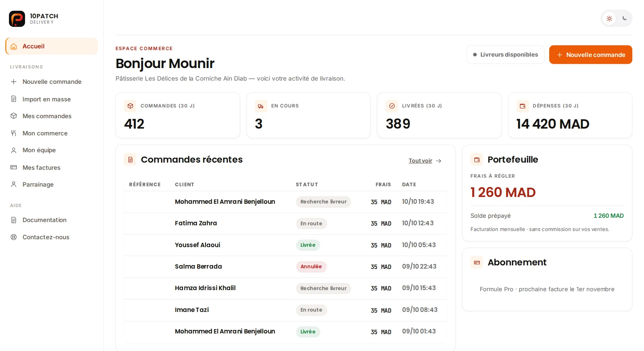Select the Fatima Zahra order row
Screen dimensions: 644x351
click(286, 223)
